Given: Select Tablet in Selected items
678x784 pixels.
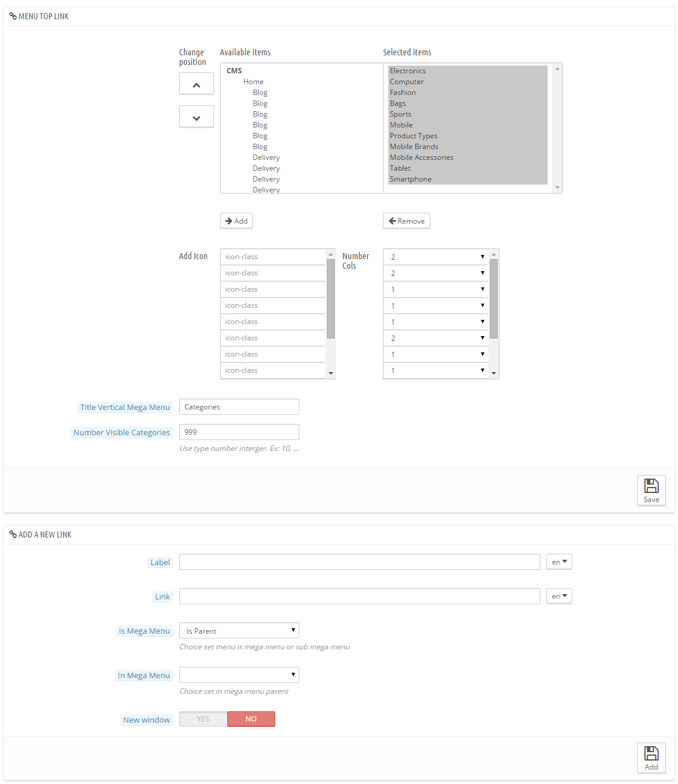Looking at the screenshot, I should (468, 168).
